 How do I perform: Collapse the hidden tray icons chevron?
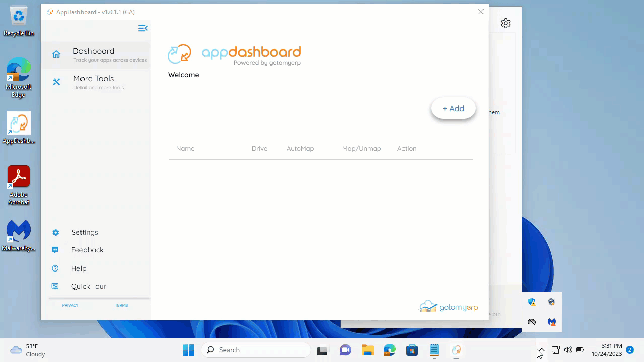pos(541,350)
